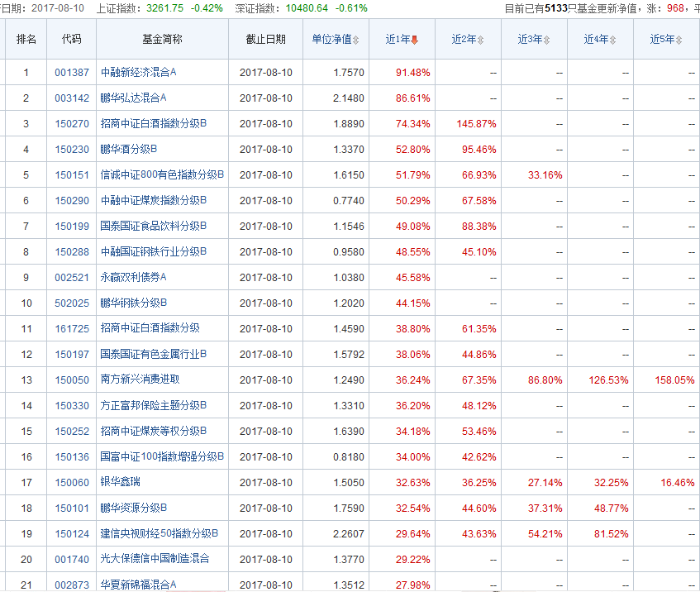This screenshot has width=700, height=592.
Task: Click the 排名 column header
Action: point(26,38)
